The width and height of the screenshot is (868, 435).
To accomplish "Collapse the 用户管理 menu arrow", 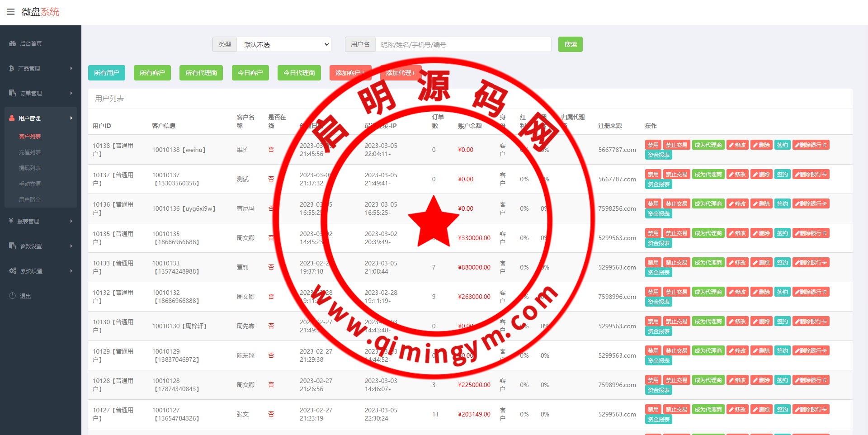I will tap(71, 118).
